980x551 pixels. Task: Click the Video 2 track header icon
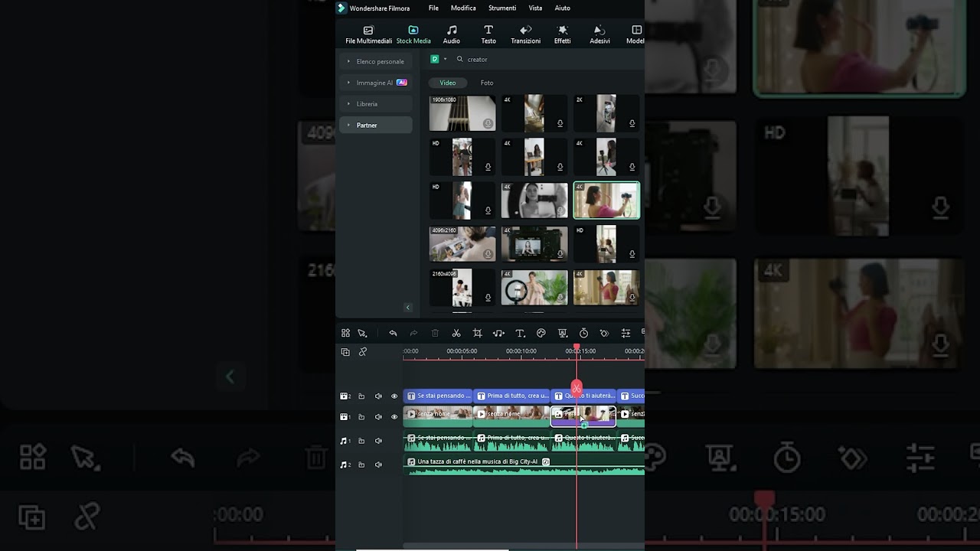[x=345, y=396]
